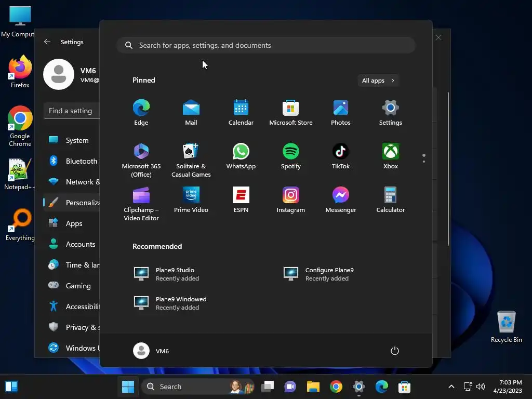Click the Start menu search box
Viewport: 532px width, 399px height.
pyautogui.click(x=266, y=46)
